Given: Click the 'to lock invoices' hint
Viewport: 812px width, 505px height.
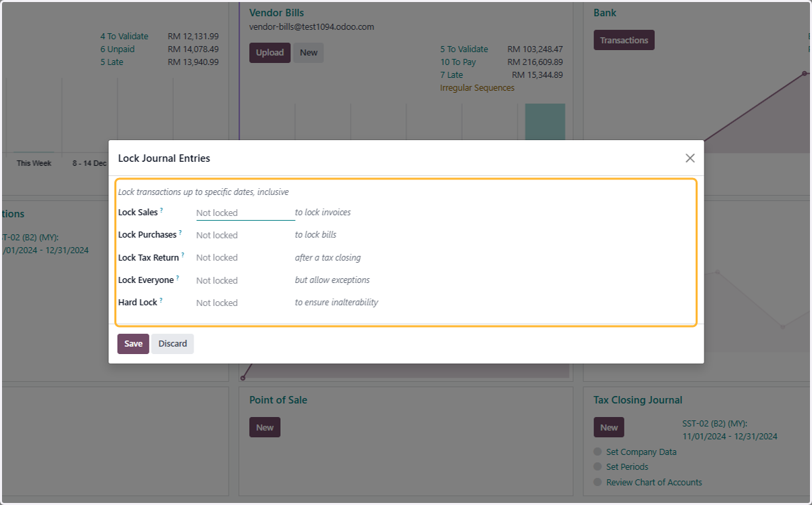Looking at the screenshot, I should [323, 213].
